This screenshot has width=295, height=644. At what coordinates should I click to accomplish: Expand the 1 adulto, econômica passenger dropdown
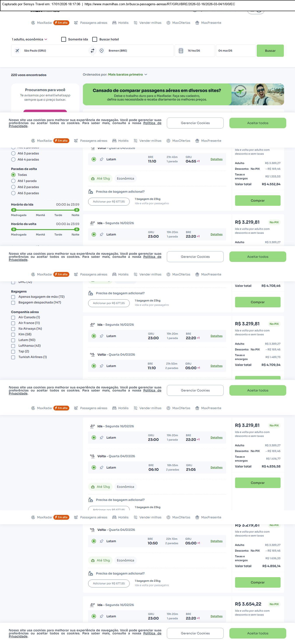(30, 39)
